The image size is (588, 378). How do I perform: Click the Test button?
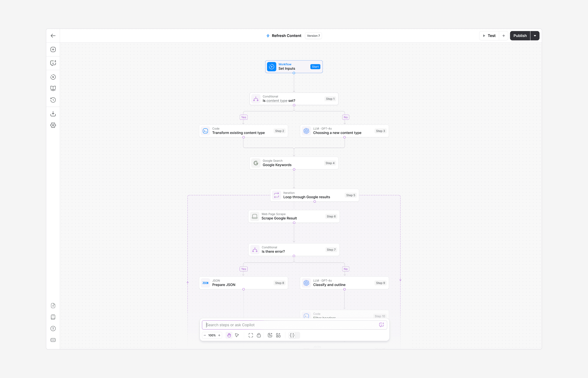[489, 35]
